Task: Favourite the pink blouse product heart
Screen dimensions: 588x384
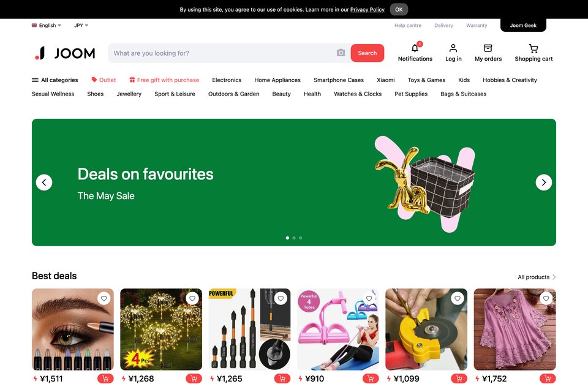Action: click(x=546, y=298)
